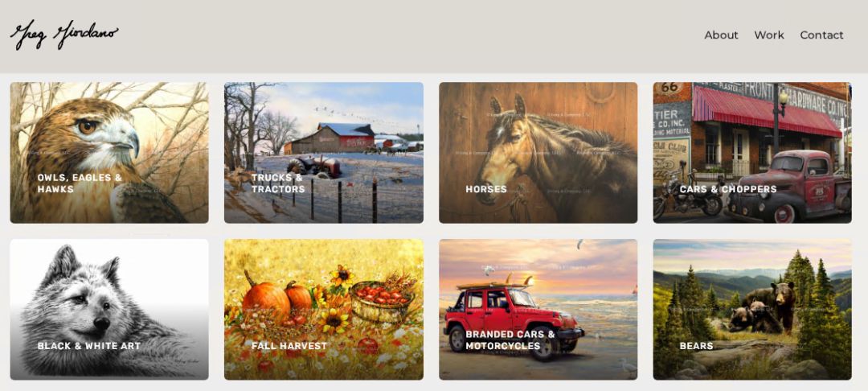Open the Bears gallery tile

pos(752,310)
